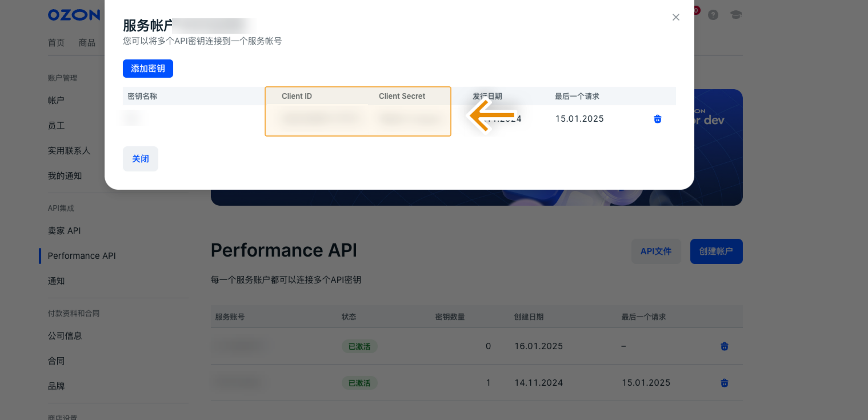
Task: Open 品牌 in the sidebar
Action: (56, 386)
